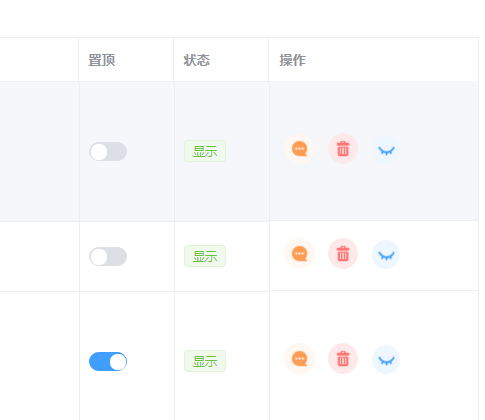
Task: Delete the third row entry
Action: pos(343,359)
